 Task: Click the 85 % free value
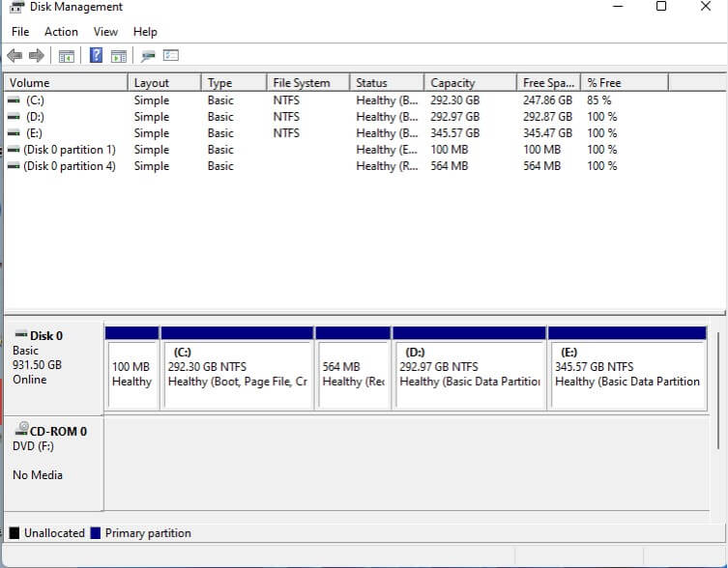(598, 100)
